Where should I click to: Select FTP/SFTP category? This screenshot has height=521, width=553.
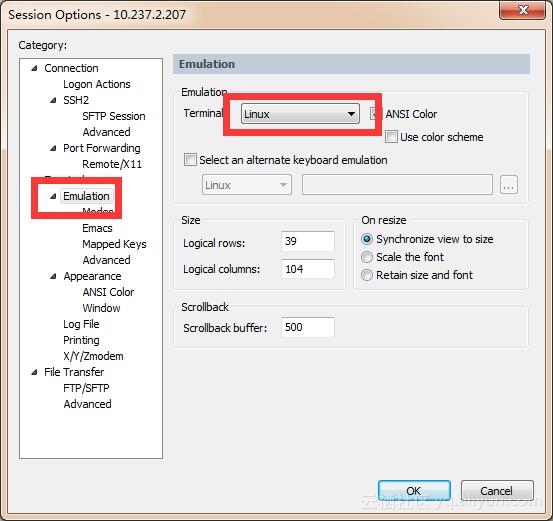86,388
